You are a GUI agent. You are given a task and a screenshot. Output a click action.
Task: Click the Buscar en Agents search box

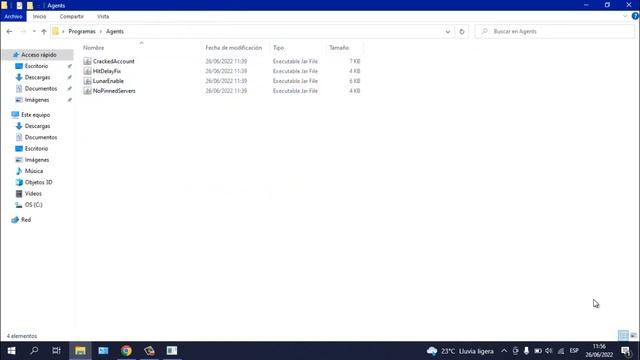pos(555,31)
